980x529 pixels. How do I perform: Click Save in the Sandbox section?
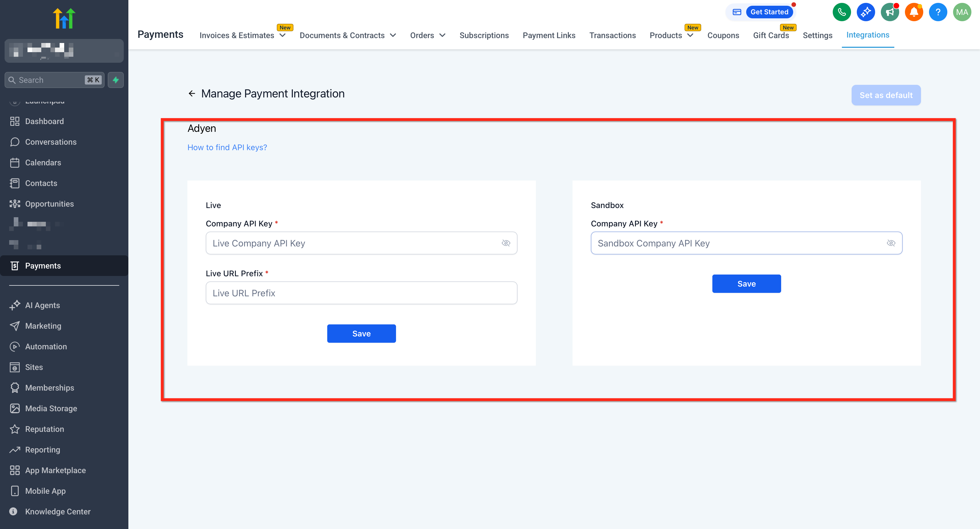tap(746, 283)
